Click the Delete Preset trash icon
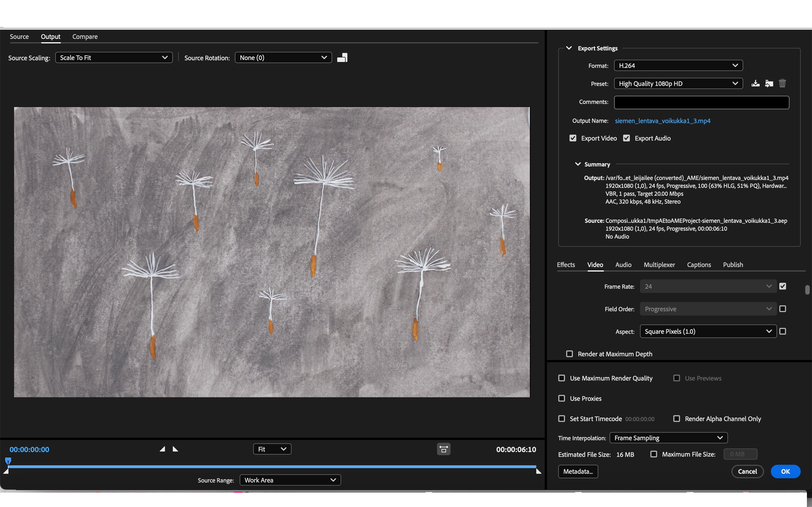Screen dimensions: 812x507 (x=782, y=83)
